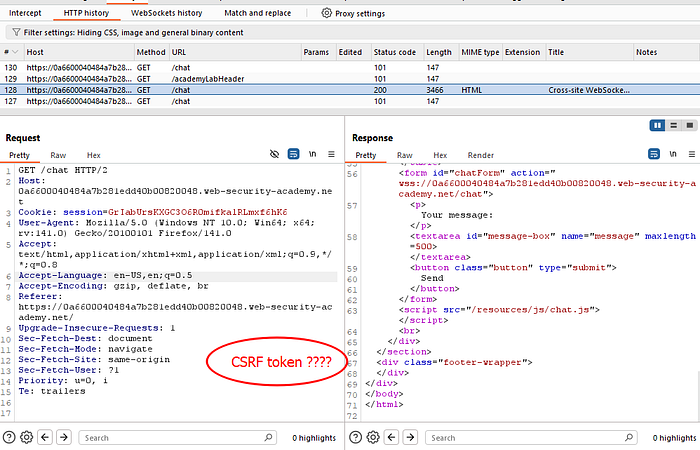Go to previous match in Request
700x450 pixels.
click(x=45, y=437)
